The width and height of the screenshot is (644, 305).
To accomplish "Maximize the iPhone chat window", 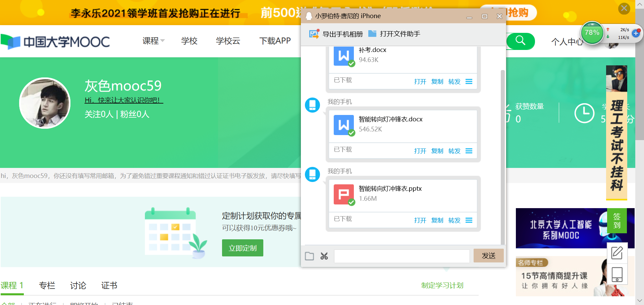I will 484,16.
